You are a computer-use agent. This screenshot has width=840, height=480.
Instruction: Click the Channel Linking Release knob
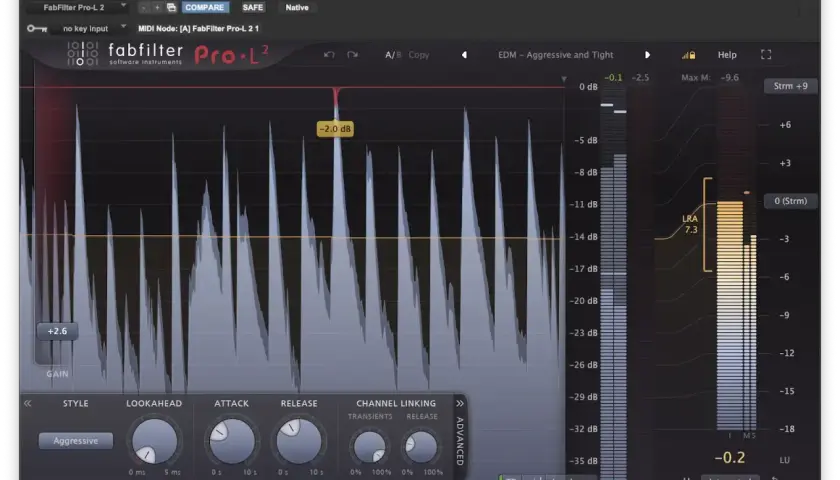[421, 447]
